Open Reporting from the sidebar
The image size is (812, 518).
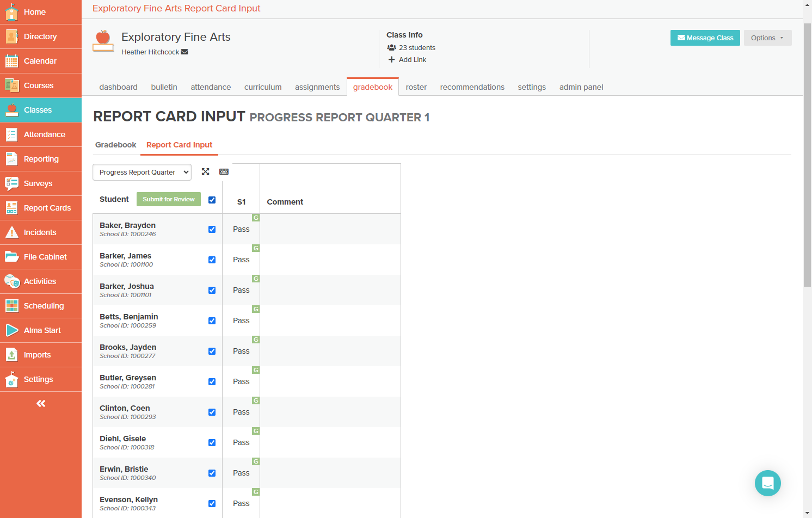pos(41,159)
